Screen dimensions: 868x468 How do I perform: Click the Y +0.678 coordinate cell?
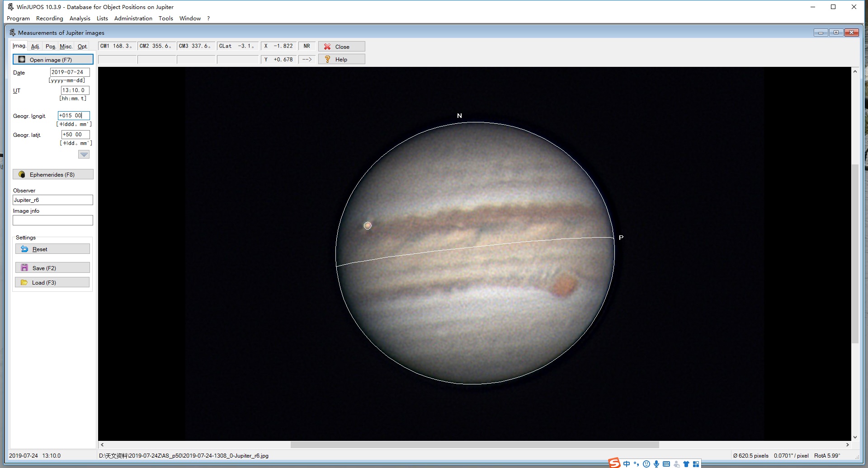(279, 59)
